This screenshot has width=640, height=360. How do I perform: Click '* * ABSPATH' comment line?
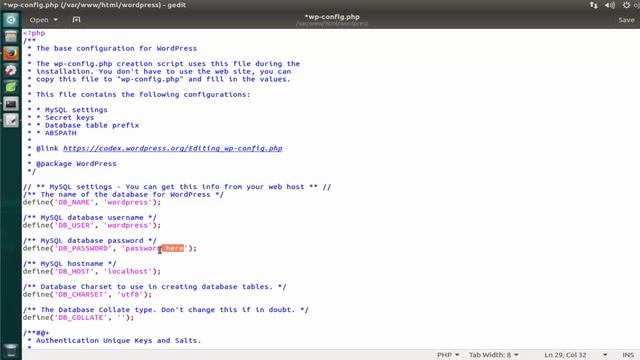[x=52, y=133]
